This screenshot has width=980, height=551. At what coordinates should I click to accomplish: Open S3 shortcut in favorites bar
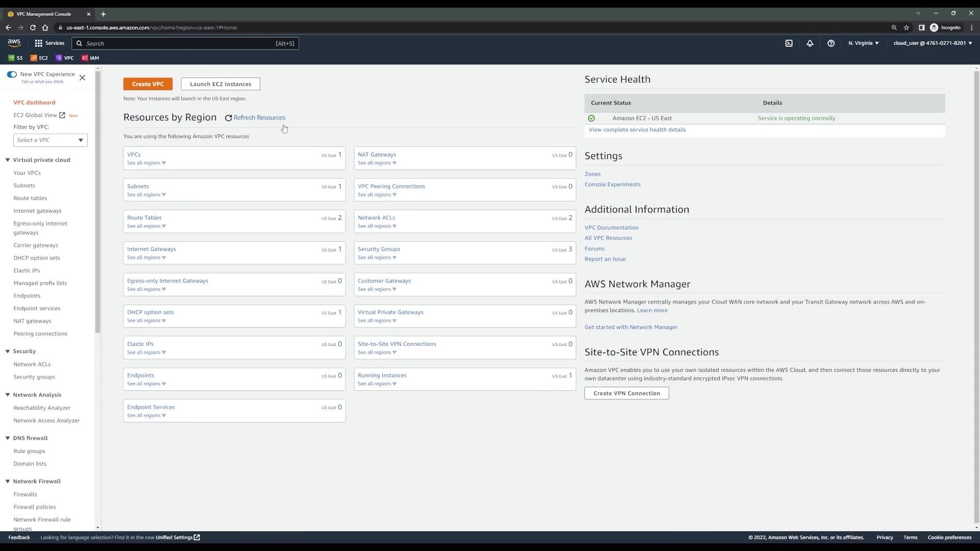(x=15, y=58)
